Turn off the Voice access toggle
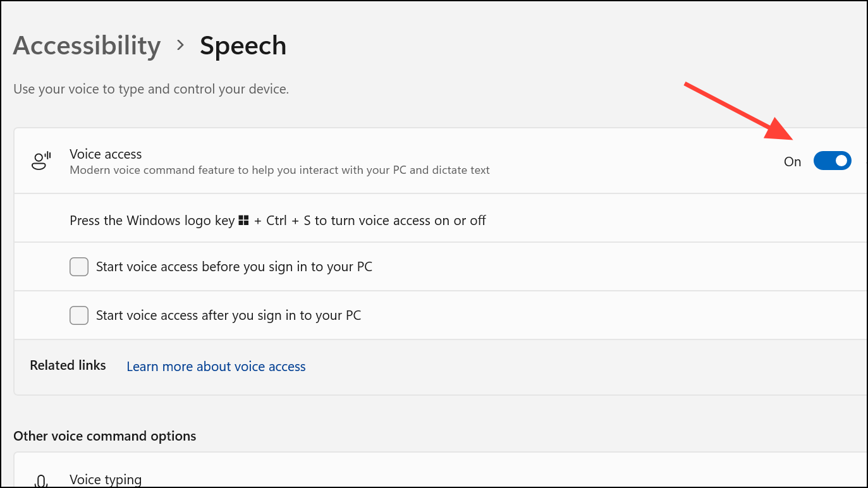868x488 pixels. point(832,161)
